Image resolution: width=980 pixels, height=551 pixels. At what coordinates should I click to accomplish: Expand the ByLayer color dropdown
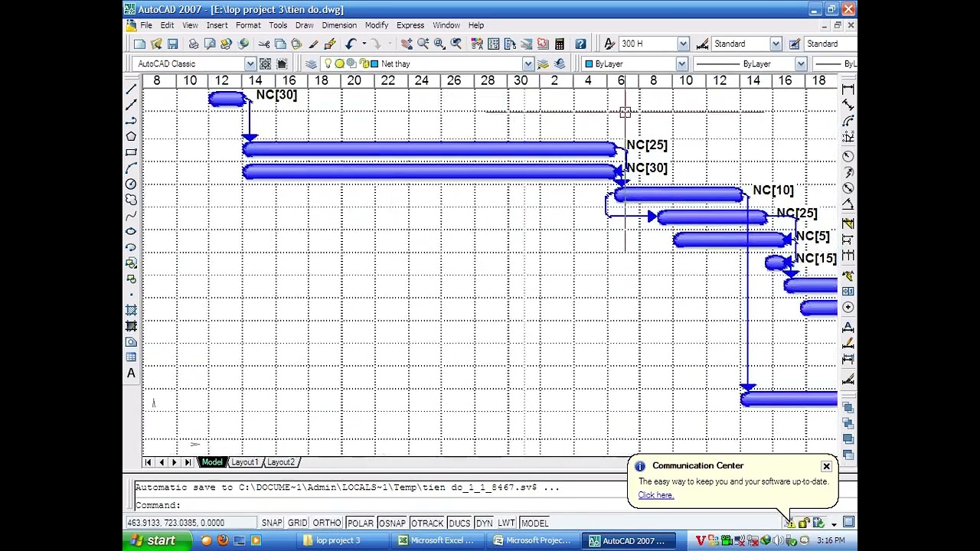click(681, 64)
